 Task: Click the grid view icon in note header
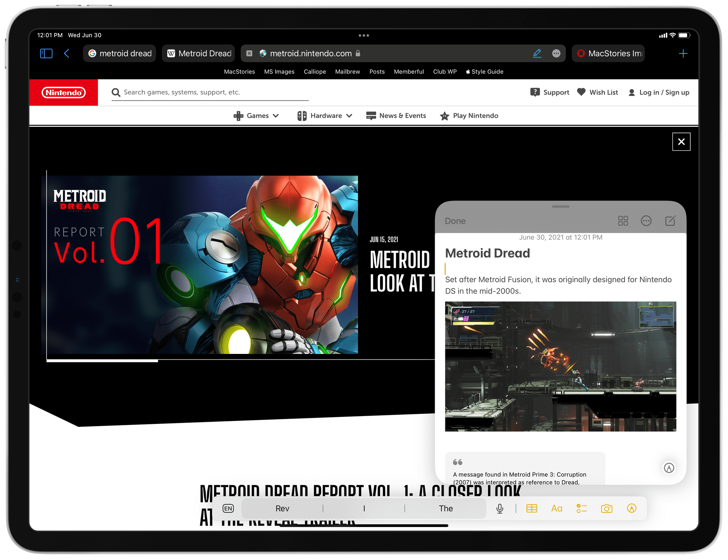pos(621,221)
